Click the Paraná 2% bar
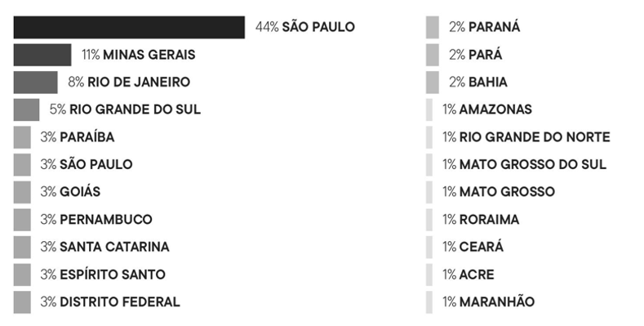The width and height of the screenshot is (644, 326). (433, 28)
